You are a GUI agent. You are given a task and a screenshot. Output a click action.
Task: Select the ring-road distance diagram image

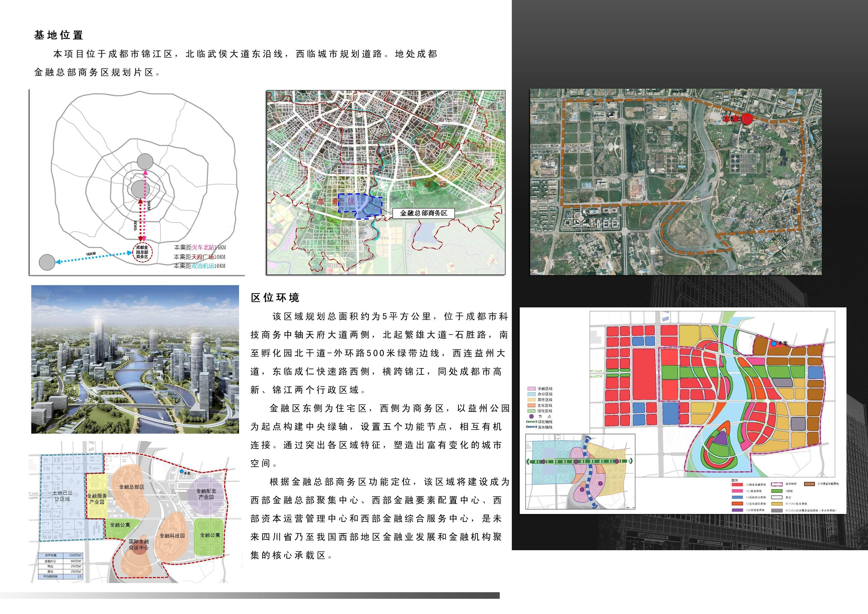(137, 182)
